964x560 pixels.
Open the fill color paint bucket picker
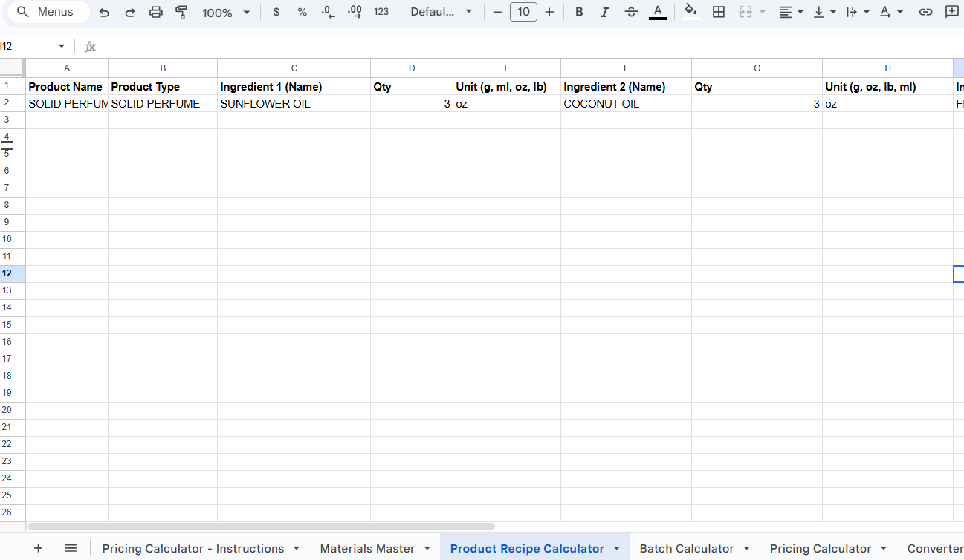(690, 12)
